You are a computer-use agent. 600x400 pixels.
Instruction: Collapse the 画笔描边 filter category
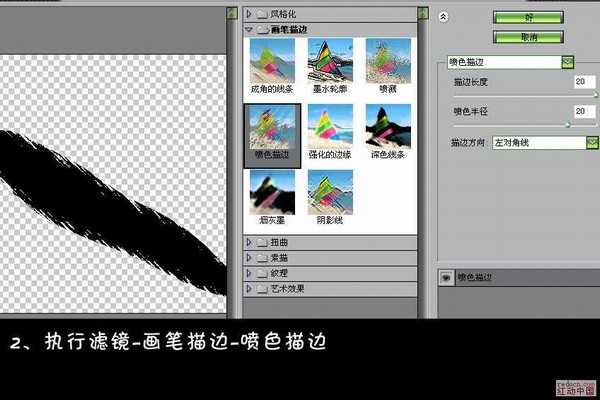[x=249, y=29]
